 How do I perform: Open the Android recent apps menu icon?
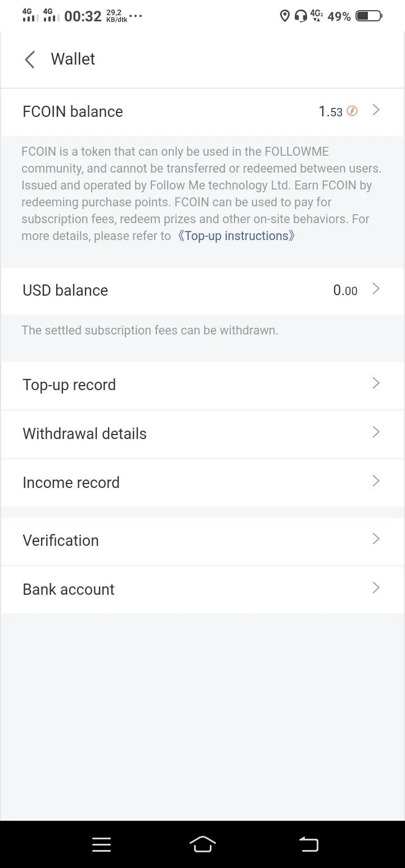[101, 844]
